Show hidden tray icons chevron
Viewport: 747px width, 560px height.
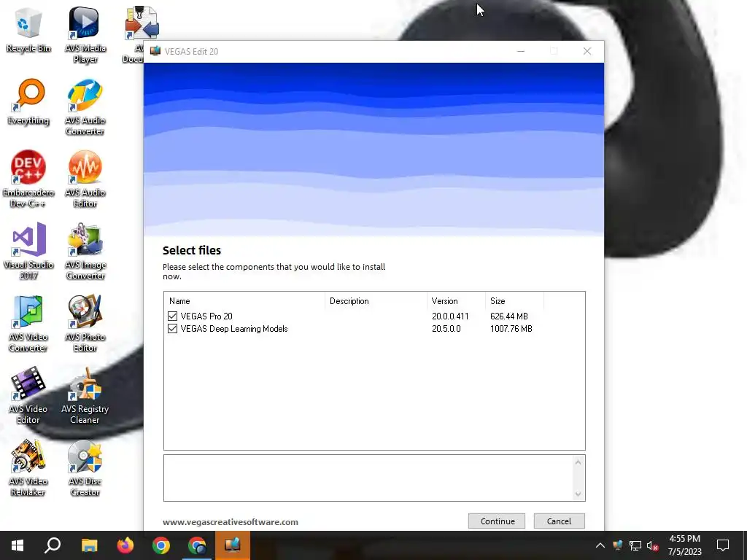(x=600, y=545)
